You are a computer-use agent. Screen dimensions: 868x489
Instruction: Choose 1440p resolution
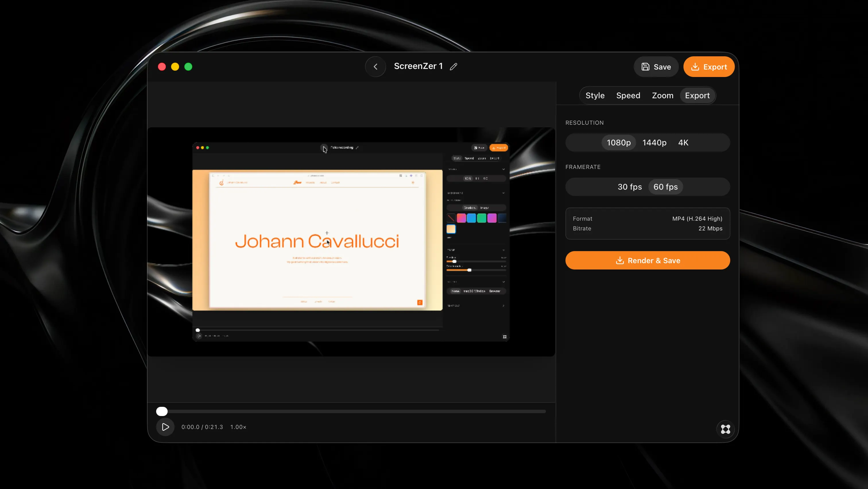(654, 143)
